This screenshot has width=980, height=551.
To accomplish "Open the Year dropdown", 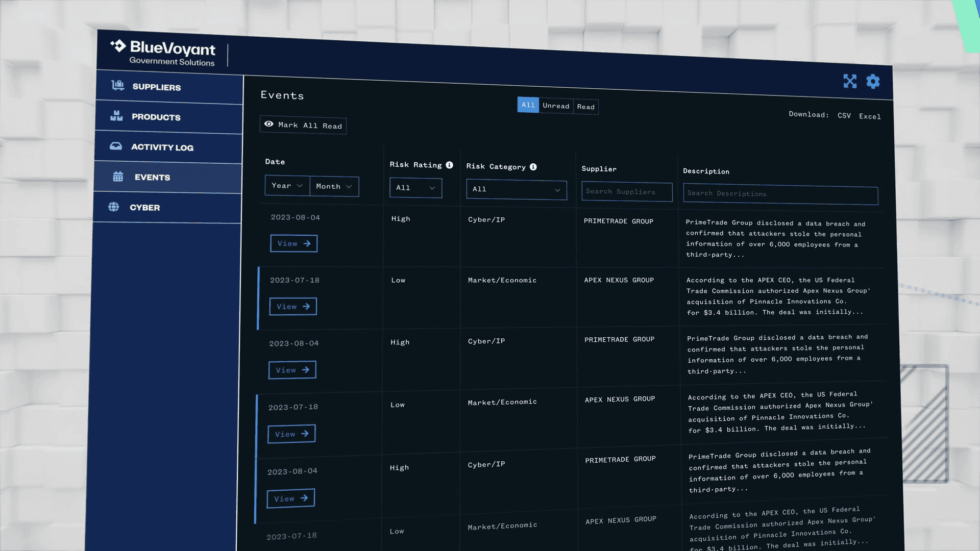I will tap(287, 186).
